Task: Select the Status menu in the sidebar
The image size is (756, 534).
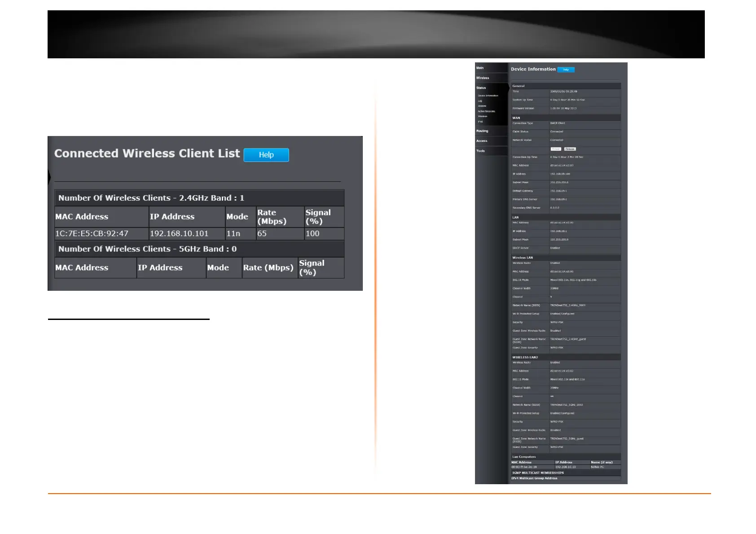Action: click(481, 88)
